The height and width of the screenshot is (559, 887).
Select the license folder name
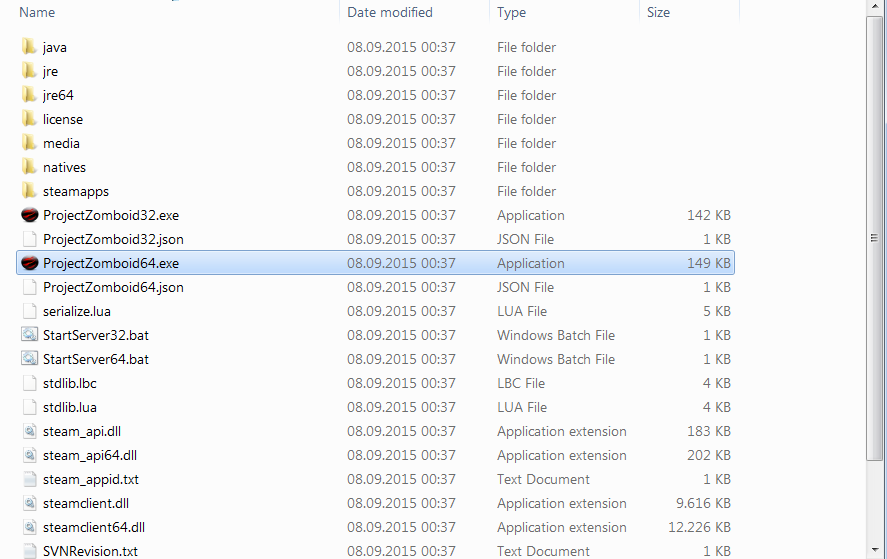[63, 119]
